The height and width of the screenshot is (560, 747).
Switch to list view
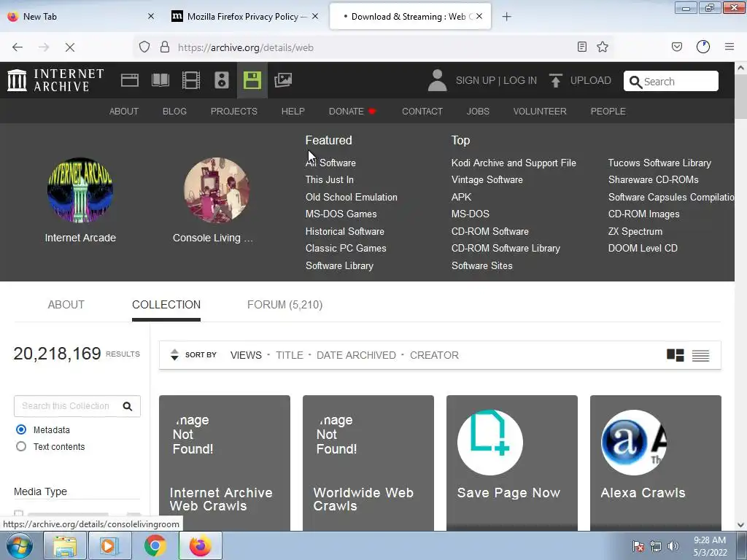pos(701,355)
